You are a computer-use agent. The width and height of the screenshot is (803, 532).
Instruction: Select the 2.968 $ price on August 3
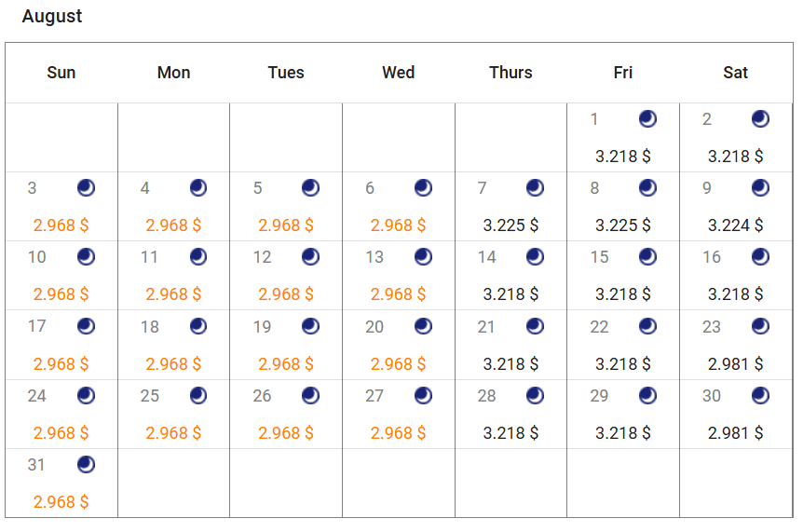[61, 225]
